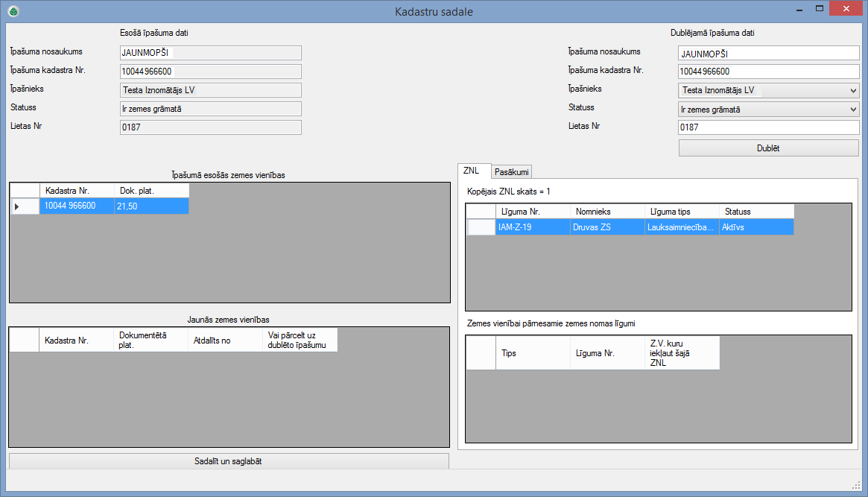Select the ZNL tab
This screenshot has height=497, width=868.
click(x=472, y=171)
